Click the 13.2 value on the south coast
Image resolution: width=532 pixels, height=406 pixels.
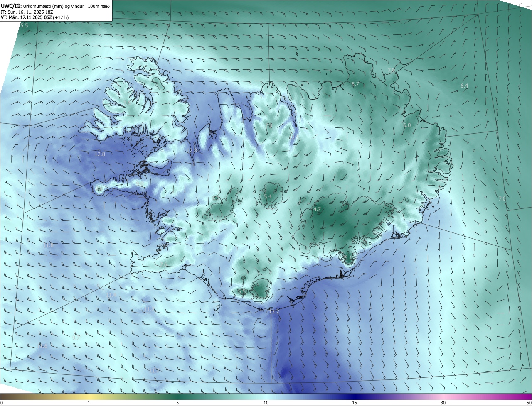point(274,311)
